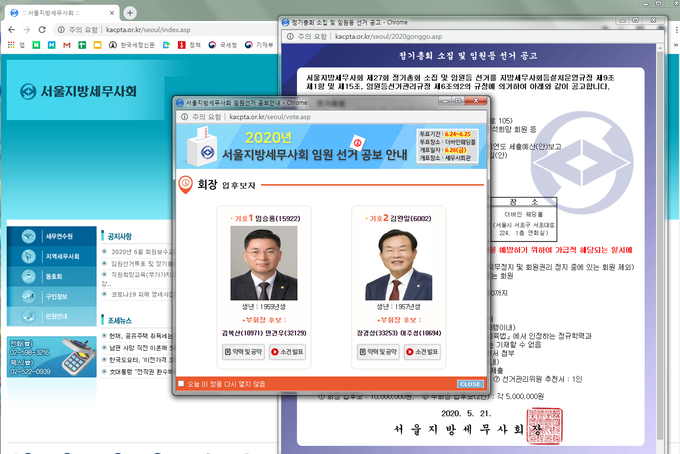Open 구인정보 sidebar menu
The image size is (680, 454).
tap(52, 296)
